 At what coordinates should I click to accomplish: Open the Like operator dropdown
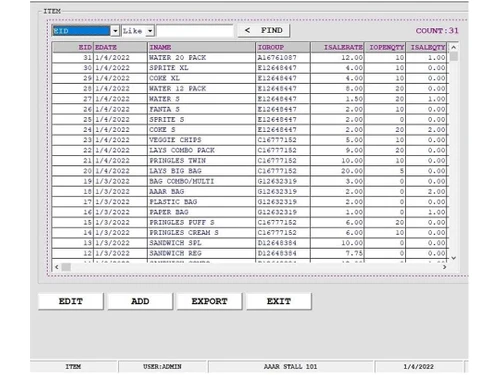150,31
